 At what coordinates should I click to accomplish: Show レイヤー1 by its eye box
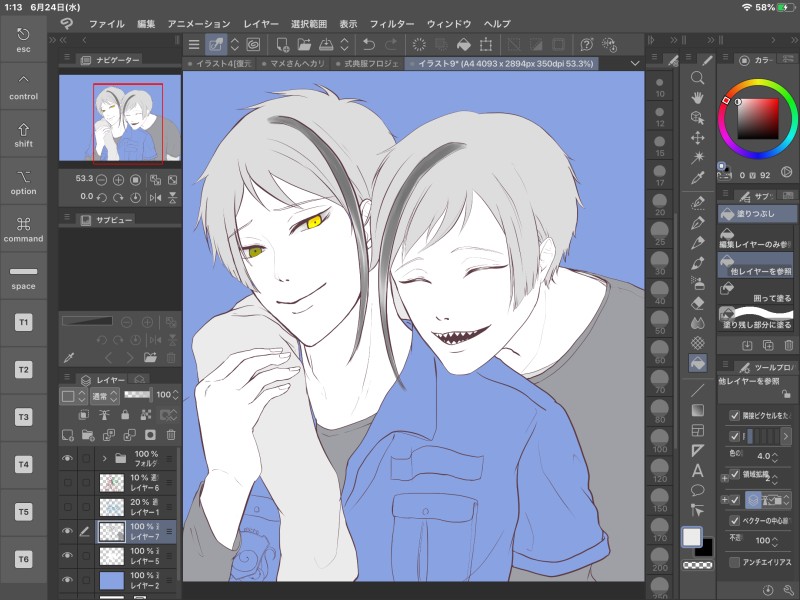pyautogui.click(x=67, y=507)
